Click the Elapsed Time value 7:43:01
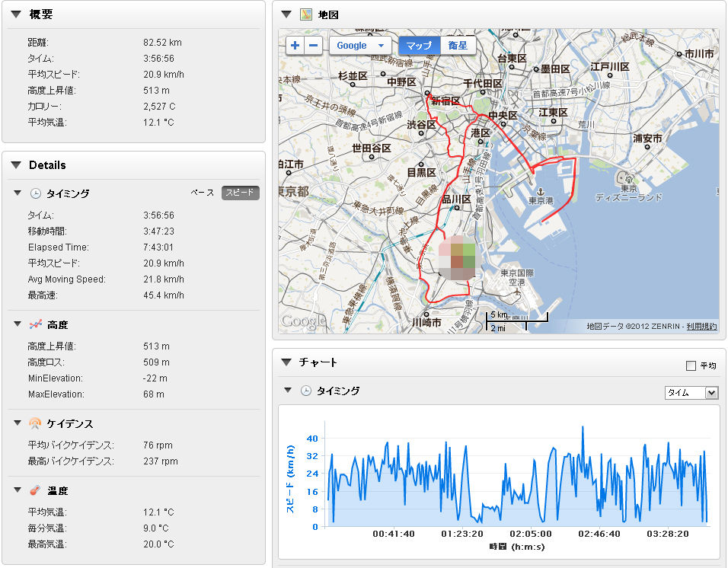This screenshot has height=568, width=728. (x=158, y=247)
